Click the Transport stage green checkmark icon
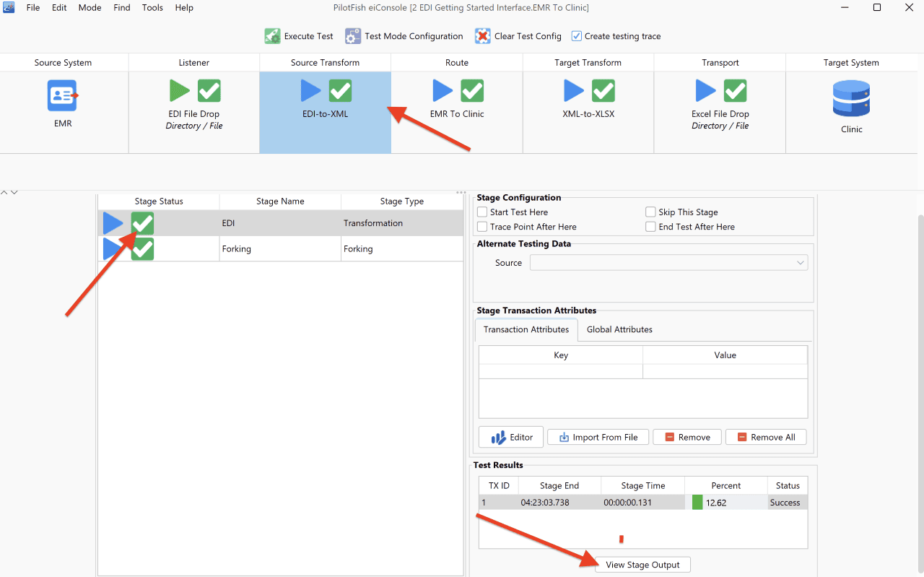This screenshot has width=924, height=577. [735, 90]
